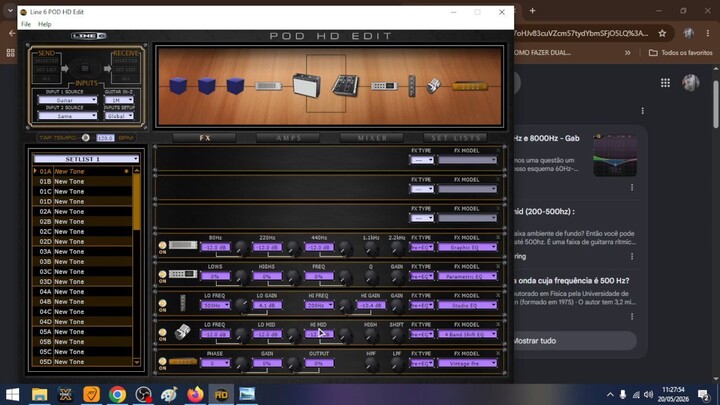Open FX Model dropdown showing Parametric EQ
Image resolution: width=720 pixels, height=405 pixels.
click(467, 276)
